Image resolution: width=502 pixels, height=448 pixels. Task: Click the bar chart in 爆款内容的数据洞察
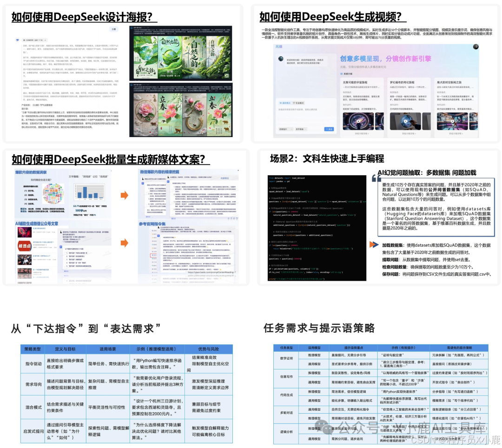(x=89, y=191)
